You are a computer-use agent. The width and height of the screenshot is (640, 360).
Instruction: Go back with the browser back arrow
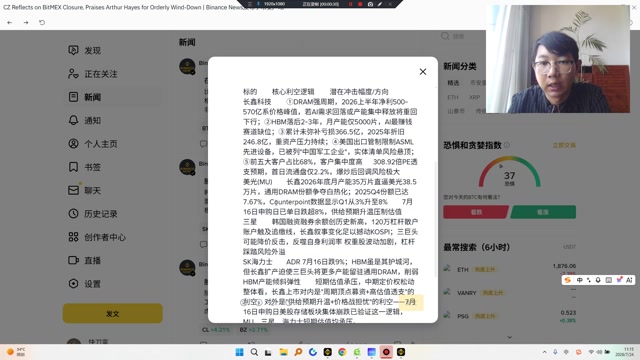coord(10,22)
